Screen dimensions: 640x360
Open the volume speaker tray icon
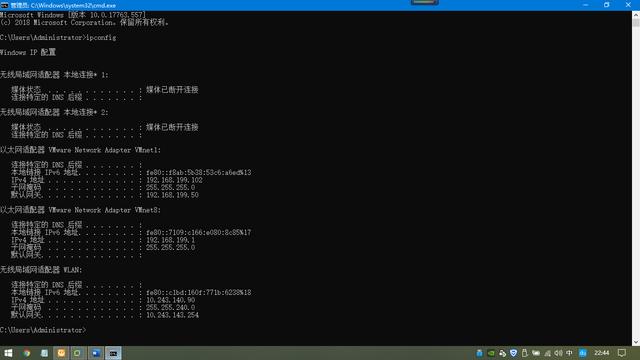tap(558, 353)
